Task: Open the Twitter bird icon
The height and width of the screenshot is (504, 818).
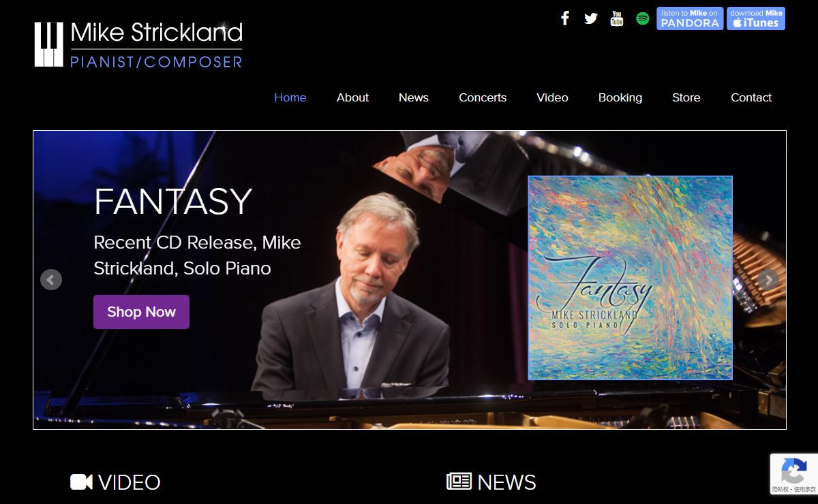Action: (x=591, y=18)
